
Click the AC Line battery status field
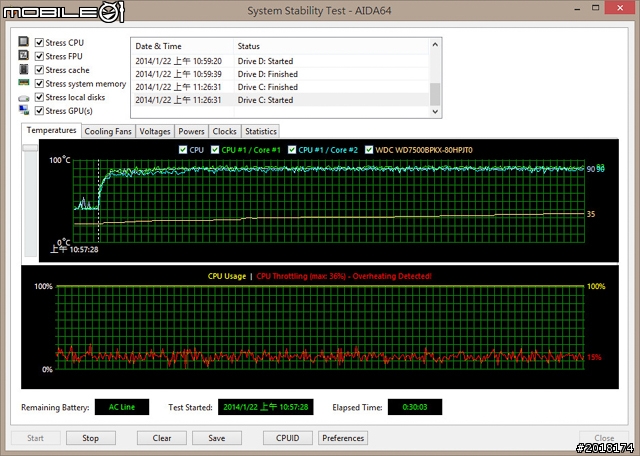coord(122,407)
